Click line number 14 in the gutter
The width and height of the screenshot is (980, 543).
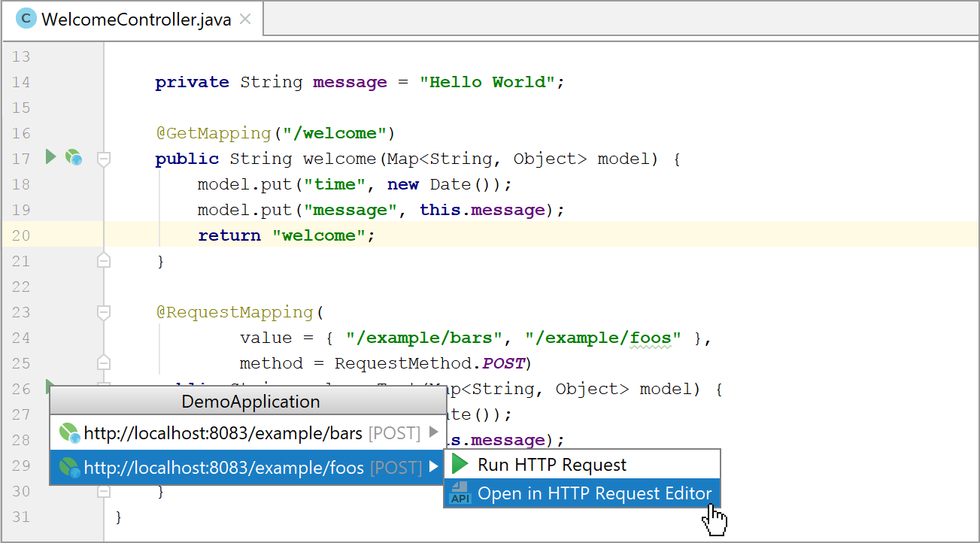21,82
